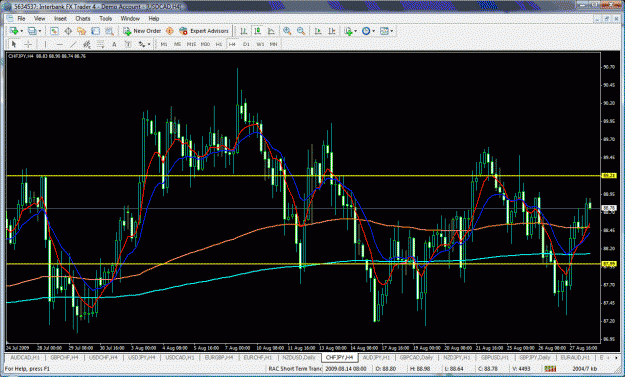Open the Window menu
Screen dimensions: 625x377
click(130, 18)
